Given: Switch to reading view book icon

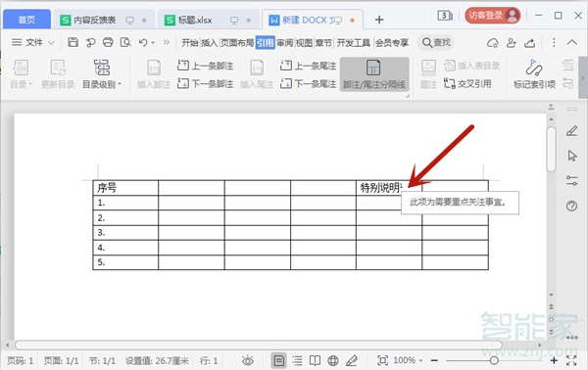Looking at the screenshot, I should [315, 360].
